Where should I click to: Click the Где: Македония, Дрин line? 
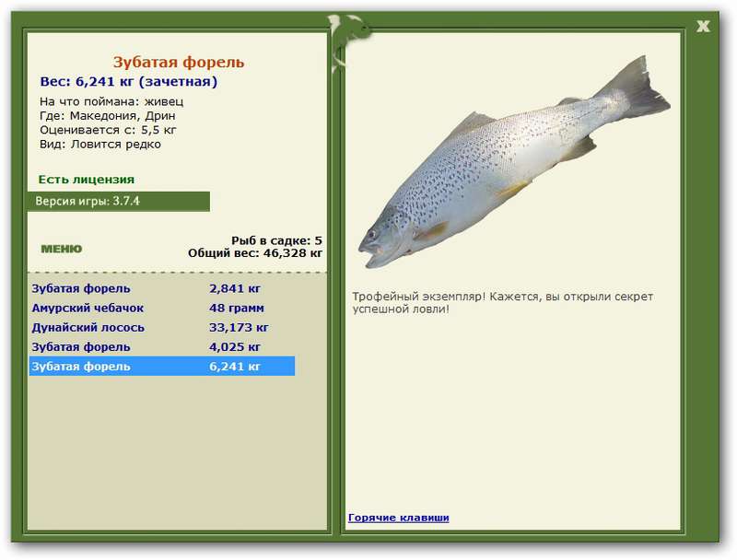point(107,115)
